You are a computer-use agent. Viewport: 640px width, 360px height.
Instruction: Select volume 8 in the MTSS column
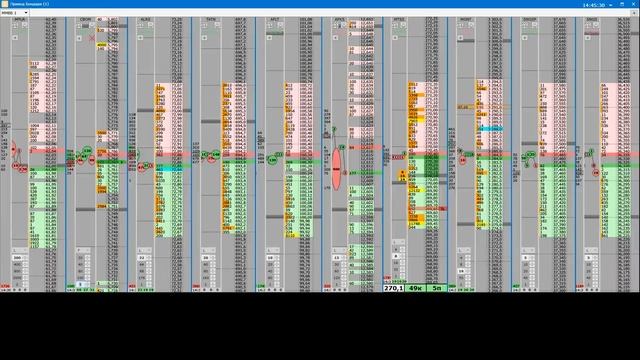pyautogui.click(x=395, y=256)
